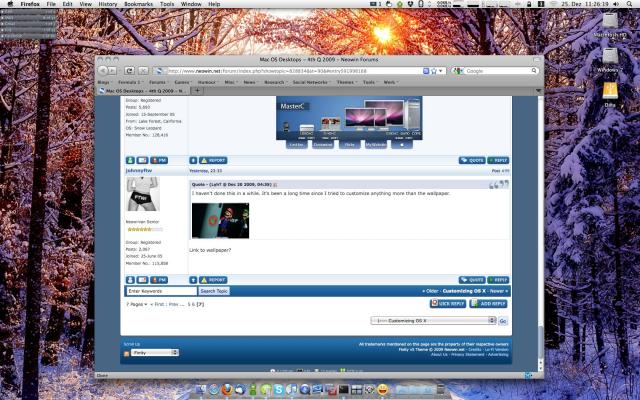Go to Older topic link
Viewport: 640px width, 400px height.
click(430, 291)
